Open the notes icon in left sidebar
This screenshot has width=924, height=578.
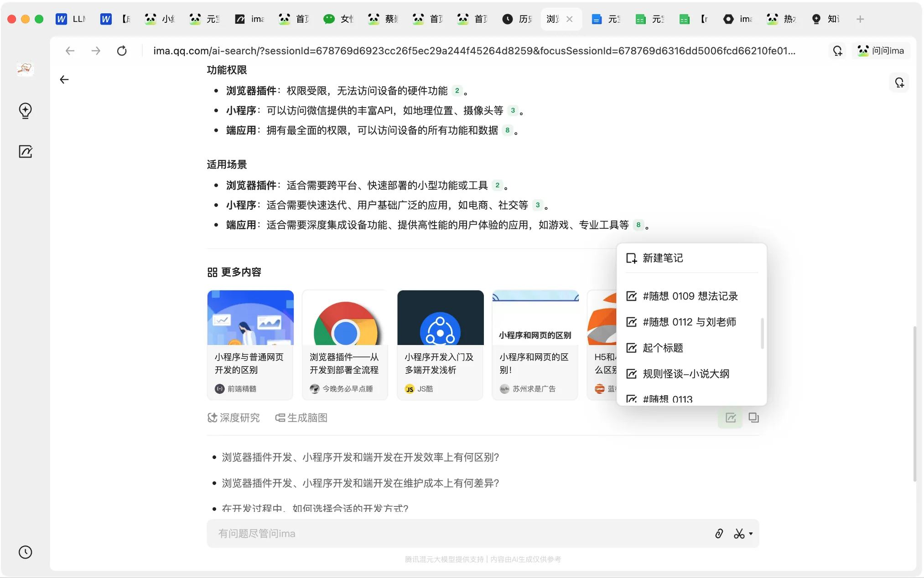pos(25,151)
